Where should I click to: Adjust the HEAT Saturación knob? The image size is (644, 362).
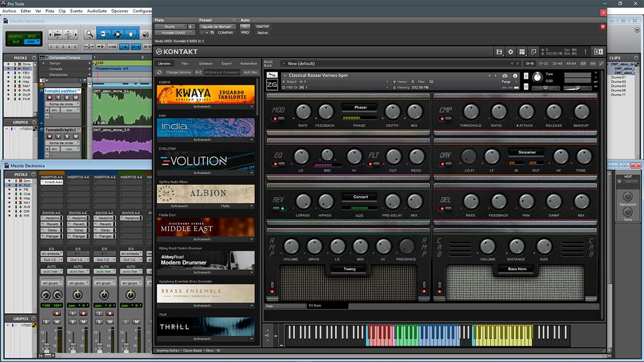pos(627,196)
